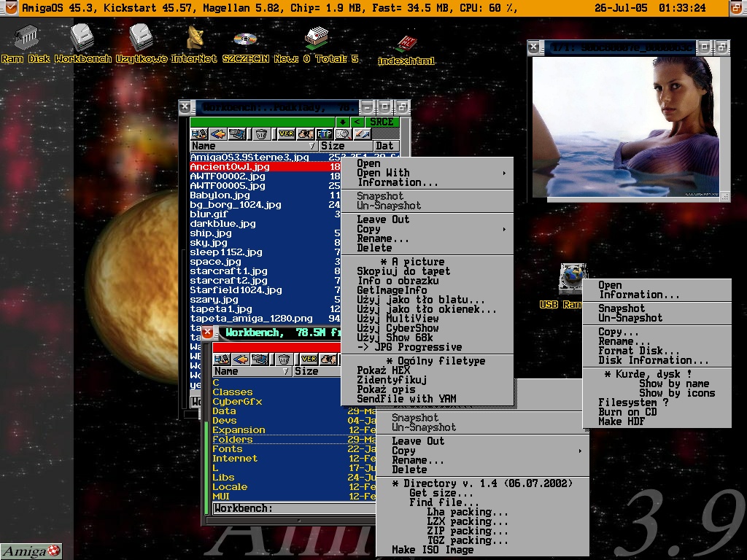Click the disk tools icon in Podklady lister

[x=199, y=134]
